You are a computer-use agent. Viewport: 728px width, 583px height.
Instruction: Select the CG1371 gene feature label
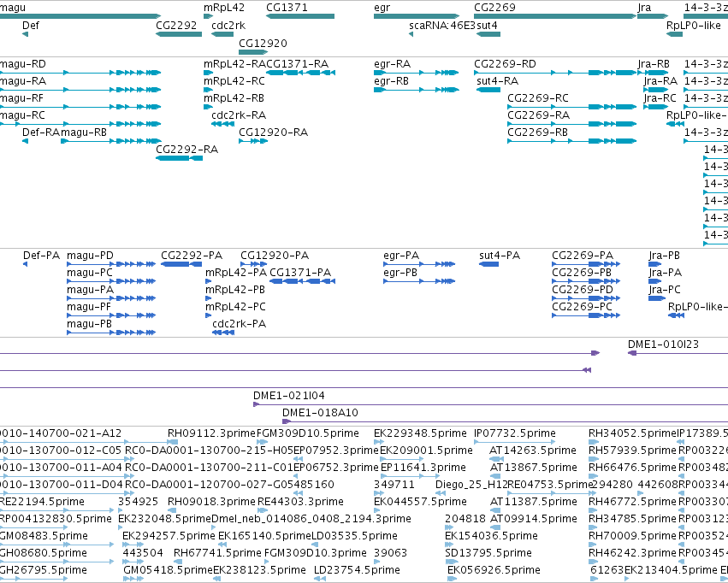tap(287, 8)
